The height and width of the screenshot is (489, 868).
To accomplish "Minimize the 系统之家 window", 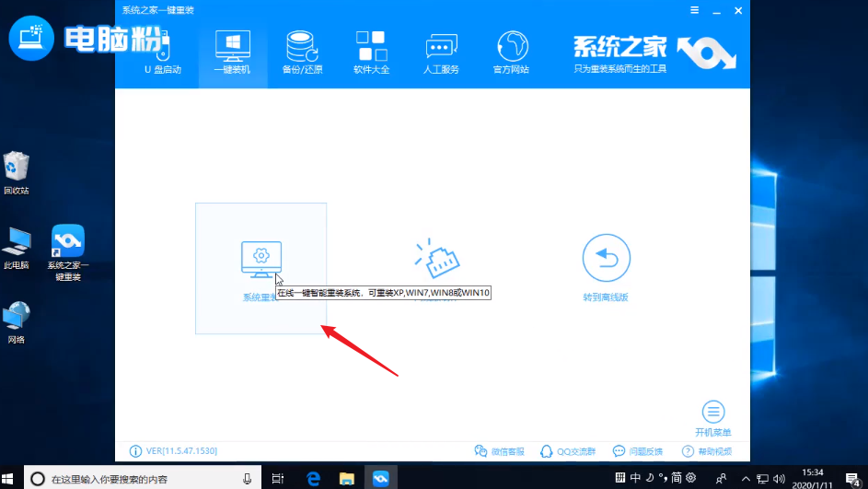I will coord(716,10).
